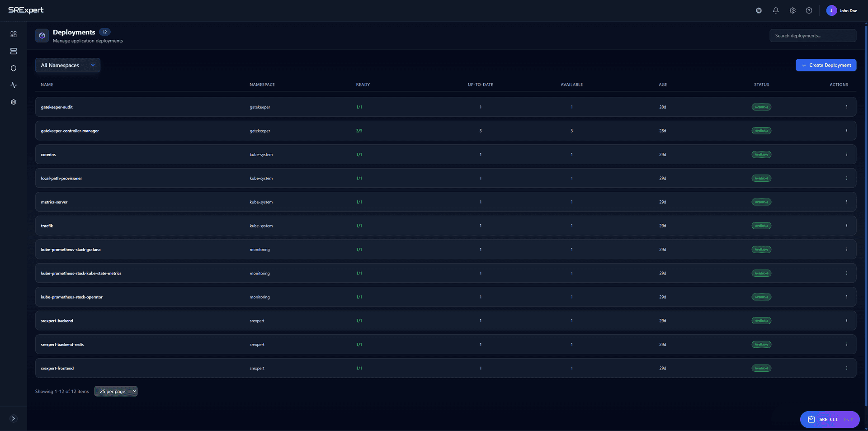The height and width of the screenshot is (431, 868).
Task: Click the server stack icon in sidebar
Action: [14, 51]
